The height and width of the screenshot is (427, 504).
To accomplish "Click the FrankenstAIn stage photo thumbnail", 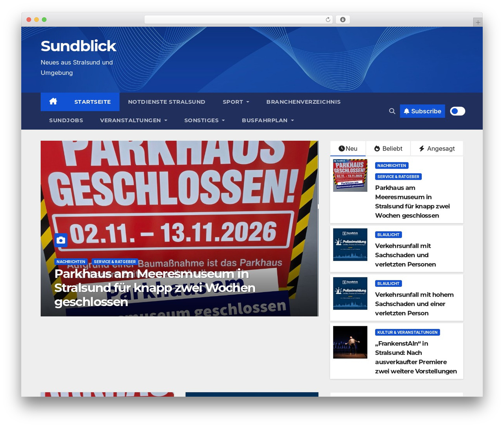I will [350, 342].
